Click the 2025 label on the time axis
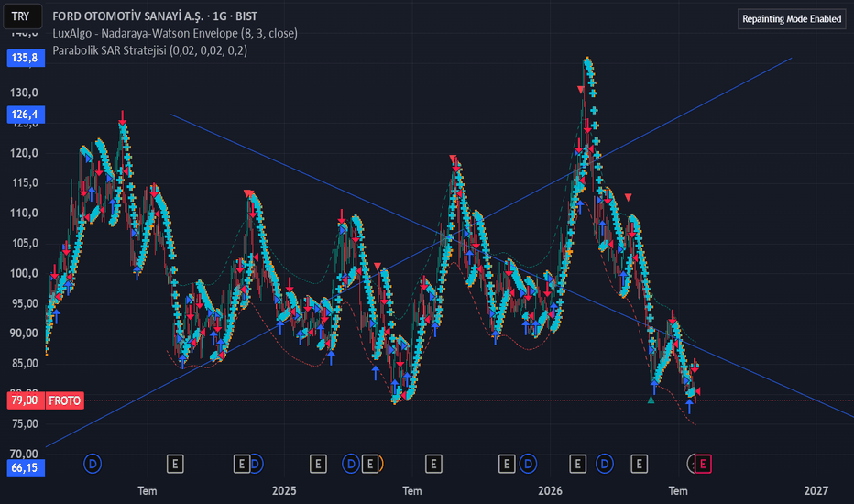 pos(284,491)
